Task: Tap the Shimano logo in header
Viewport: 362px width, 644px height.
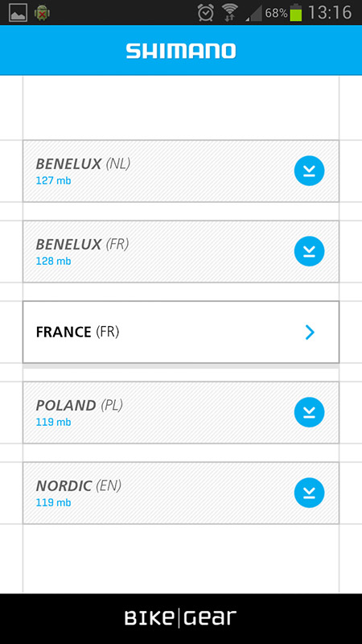Action: [181, 52]
